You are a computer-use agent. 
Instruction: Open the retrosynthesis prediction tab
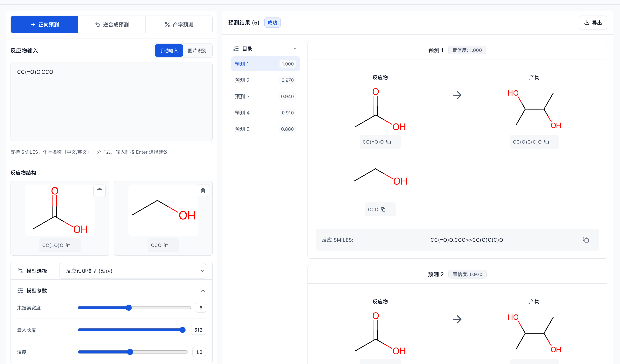tap(112, 25)
